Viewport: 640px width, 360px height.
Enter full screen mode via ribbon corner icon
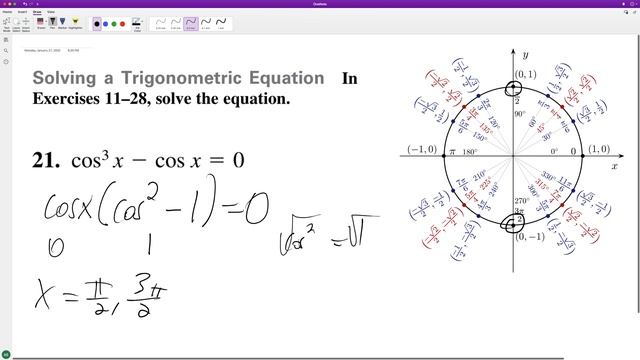[x=635, y=12]
